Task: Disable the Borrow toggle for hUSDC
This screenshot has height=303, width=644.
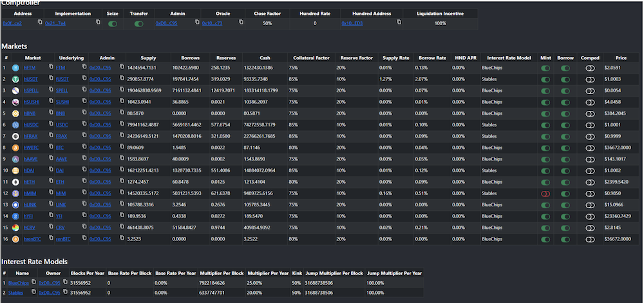Action: [x=565, y=126]
